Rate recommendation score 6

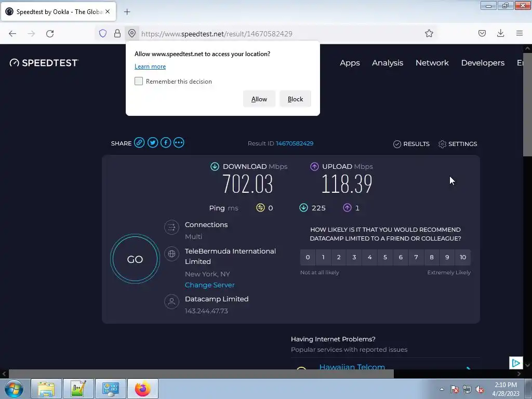pos(401,257)
